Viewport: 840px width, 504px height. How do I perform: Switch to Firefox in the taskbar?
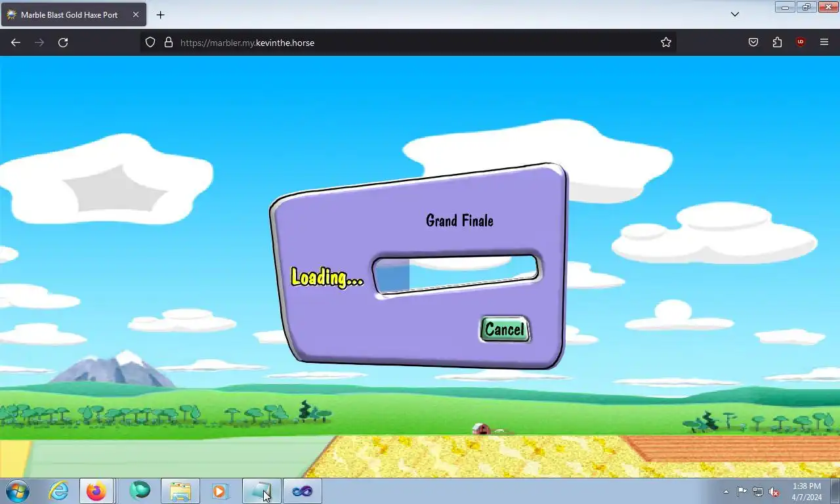(x=96, y=491)
